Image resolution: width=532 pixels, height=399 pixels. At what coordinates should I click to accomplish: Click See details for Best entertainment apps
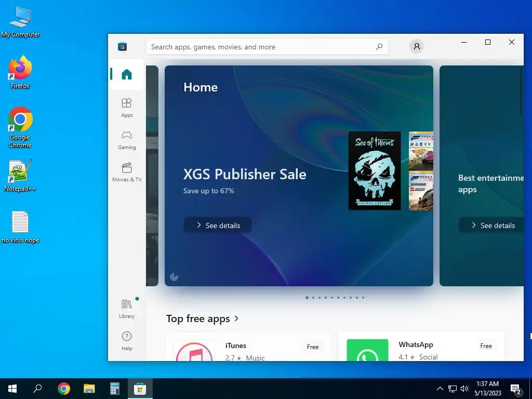[x=491, y=225]
